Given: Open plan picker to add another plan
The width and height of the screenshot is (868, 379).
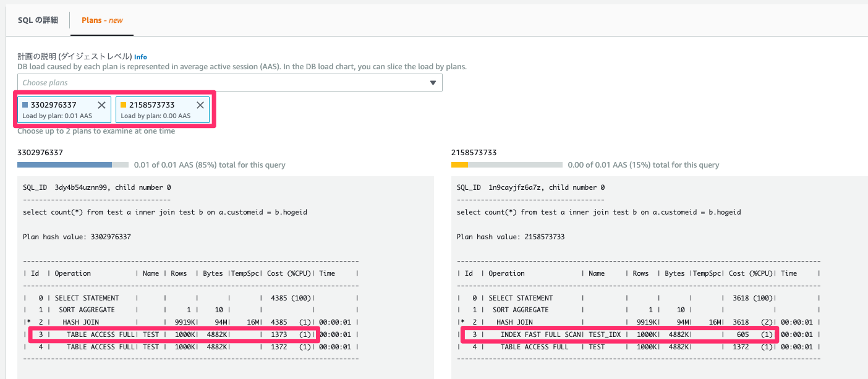Looking at the screenshot, I should pos(229,82).
